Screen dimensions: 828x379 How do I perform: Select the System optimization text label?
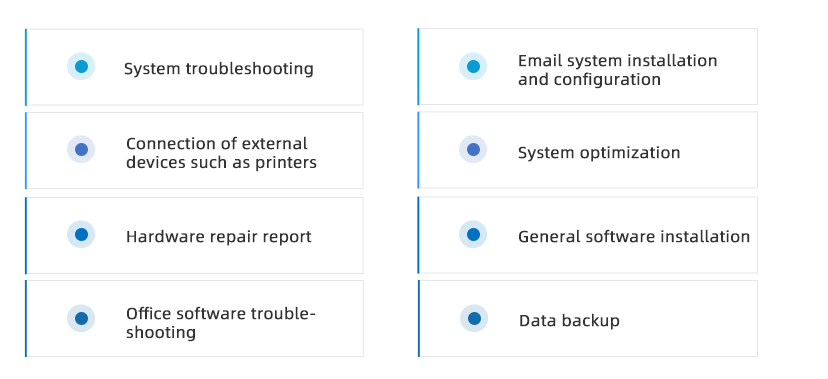point(599,153)
